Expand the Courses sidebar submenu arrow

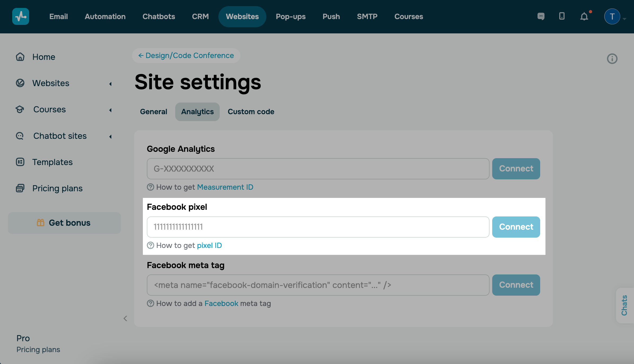pyautogui.click(x=110, y=110)
